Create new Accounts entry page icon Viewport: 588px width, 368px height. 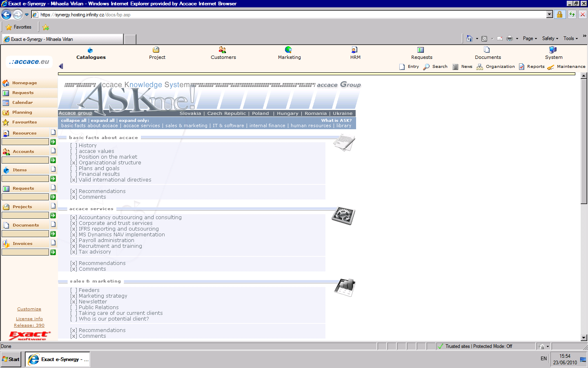pyautogui.click(x=53, y=150)
